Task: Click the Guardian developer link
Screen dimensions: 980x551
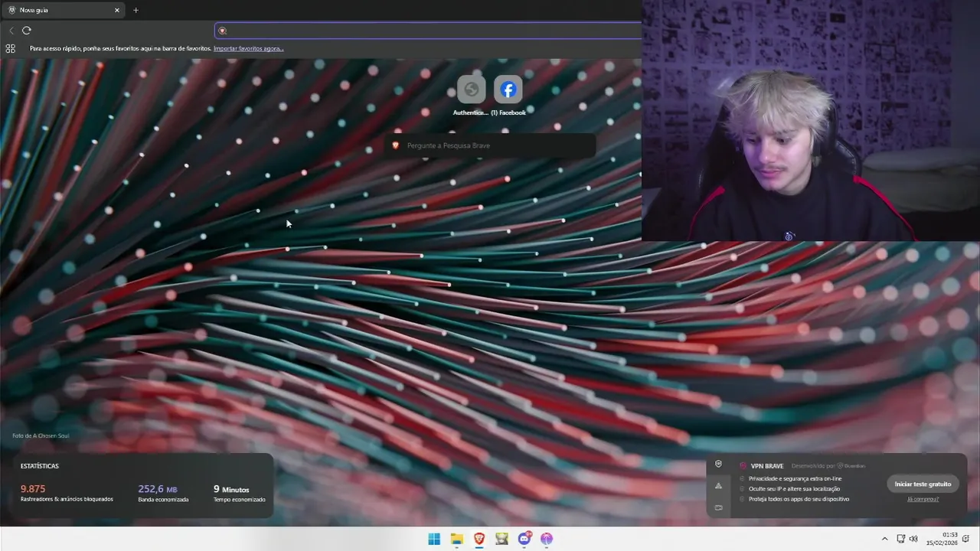Action: [851, 465]
